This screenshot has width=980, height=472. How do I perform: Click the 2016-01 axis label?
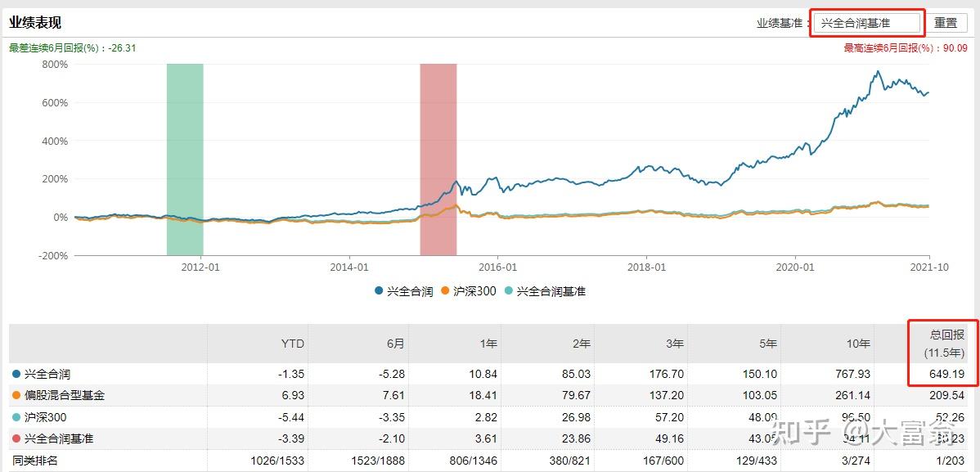(x=498, y=267)
